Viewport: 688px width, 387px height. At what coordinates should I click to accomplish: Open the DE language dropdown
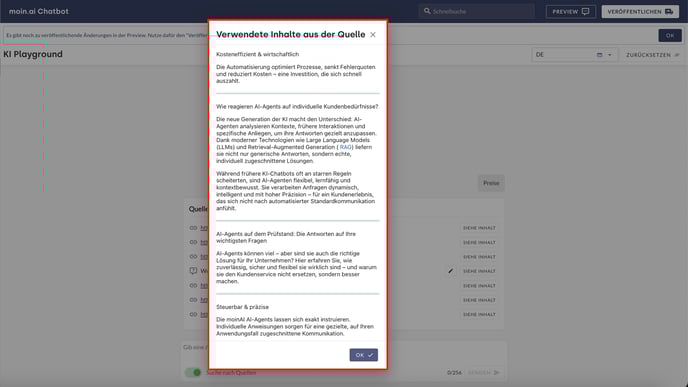(574, 55)
